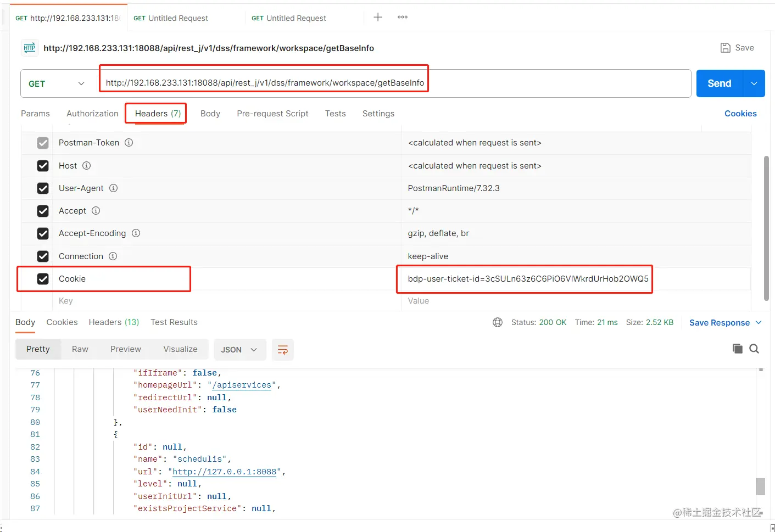Open the Test Results tab
The height and width of the screenshot is (532, 775).
click(174, 322)
